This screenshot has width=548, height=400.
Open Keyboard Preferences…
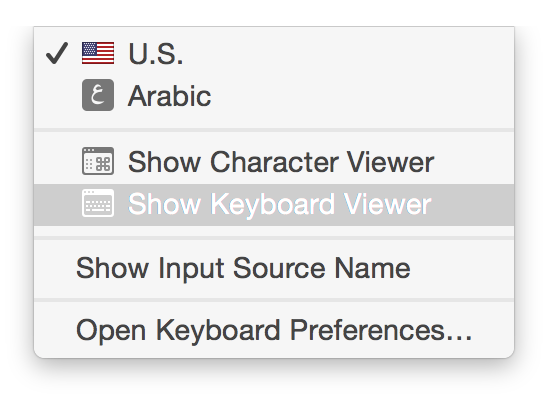[274, 330]
